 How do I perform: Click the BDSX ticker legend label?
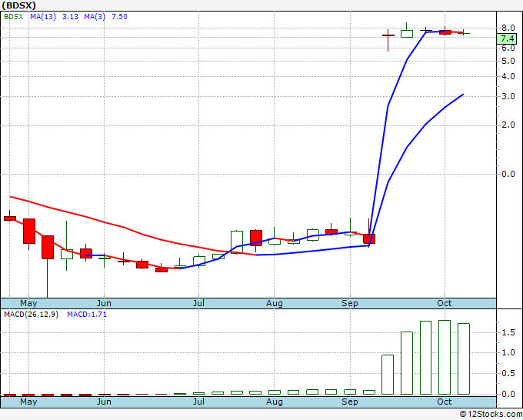(x=14, y=17)
